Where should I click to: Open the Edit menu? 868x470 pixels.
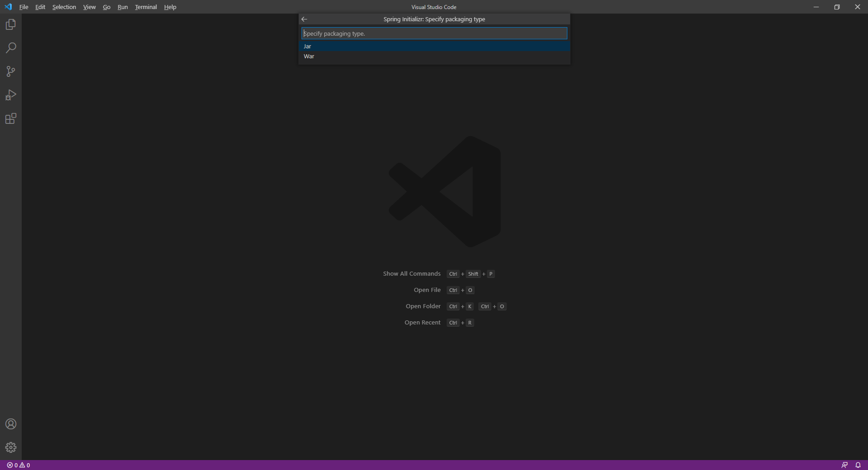pyautogui.click(x=40, y=7)
